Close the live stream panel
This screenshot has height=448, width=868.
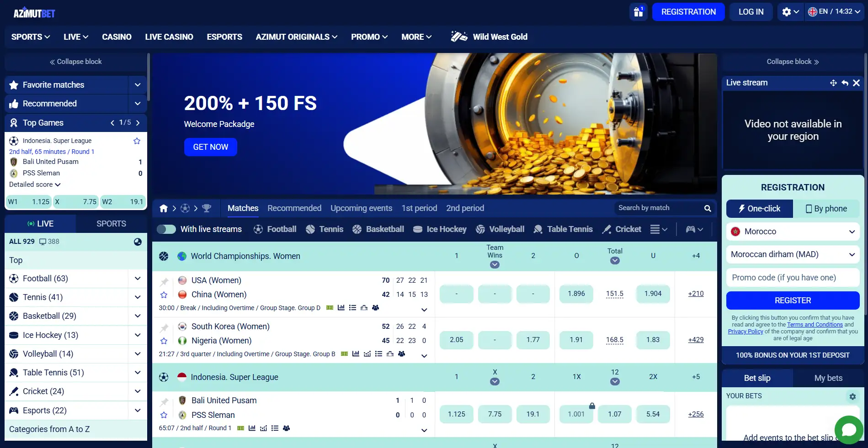click(x=856, y=83)
